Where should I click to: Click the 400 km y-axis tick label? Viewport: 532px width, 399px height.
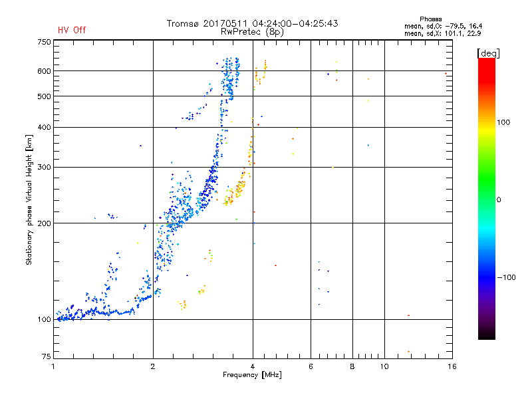click(44, 127)
